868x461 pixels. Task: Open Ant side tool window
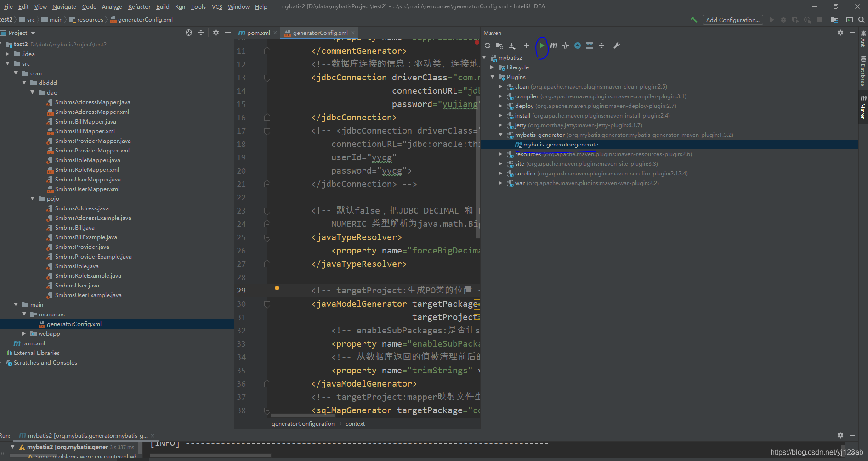tap(863, 39)
